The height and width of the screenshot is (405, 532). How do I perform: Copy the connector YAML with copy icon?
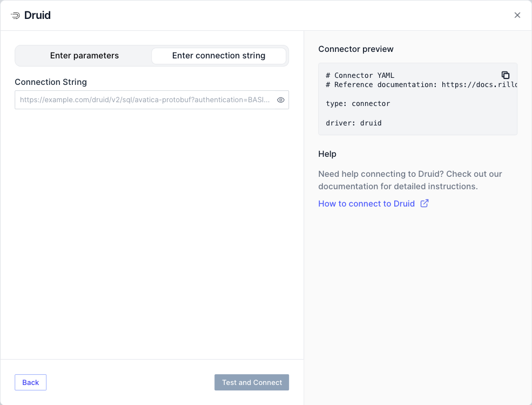point(505,75)
